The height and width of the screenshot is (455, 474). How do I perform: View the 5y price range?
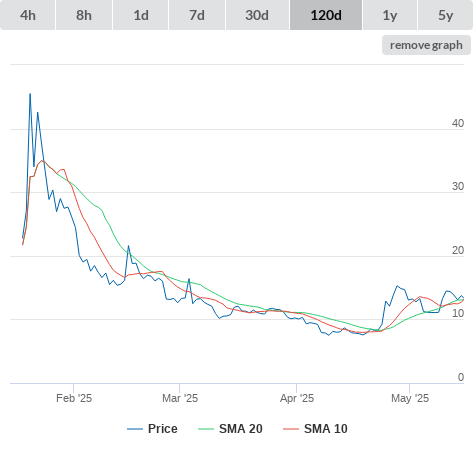[x=445, y=15]
